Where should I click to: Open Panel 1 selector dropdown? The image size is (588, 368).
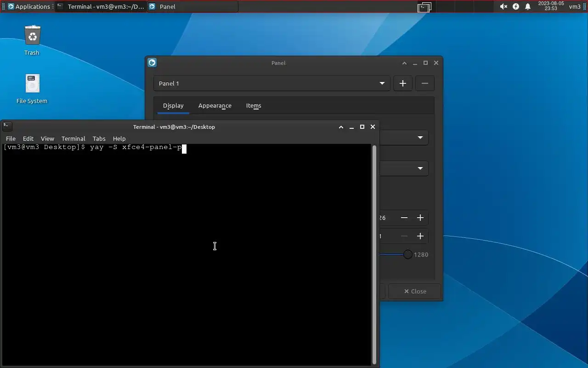pyautogui.click(x=271, y=83)
